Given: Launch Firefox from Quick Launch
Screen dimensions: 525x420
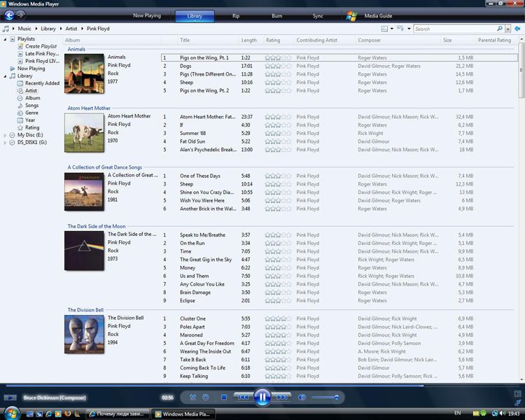Looking at the screenshot, I should click(x=68, y=414).
